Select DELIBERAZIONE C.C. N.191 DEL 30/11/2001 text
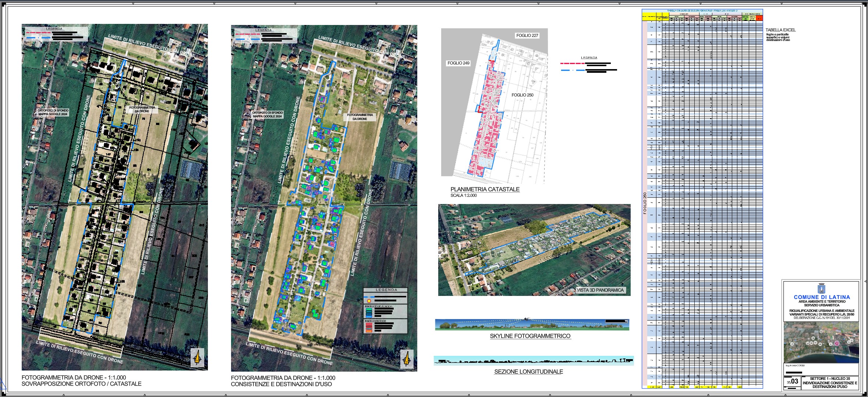 pos(822,318)
